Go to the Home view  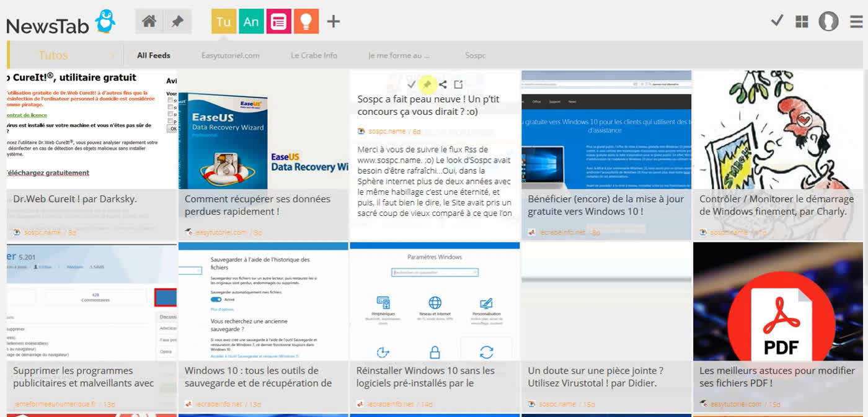coord(149,21)
